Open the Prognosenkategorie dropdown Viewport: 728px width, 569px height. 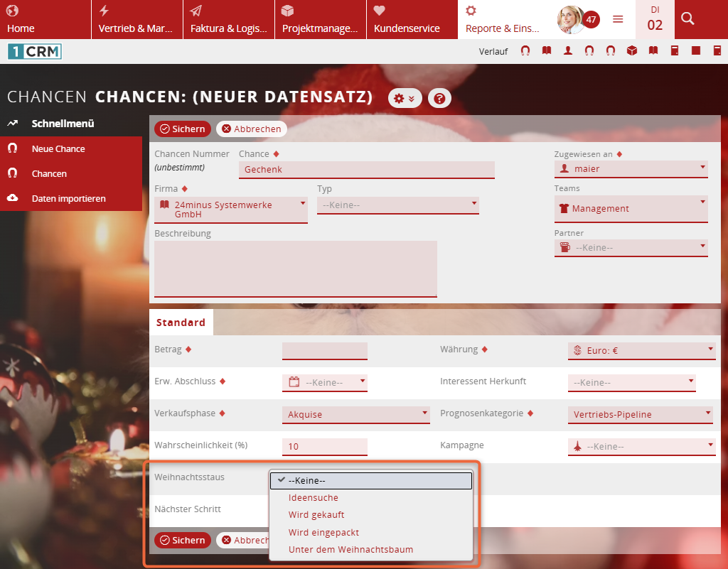(x=640, y=414)
